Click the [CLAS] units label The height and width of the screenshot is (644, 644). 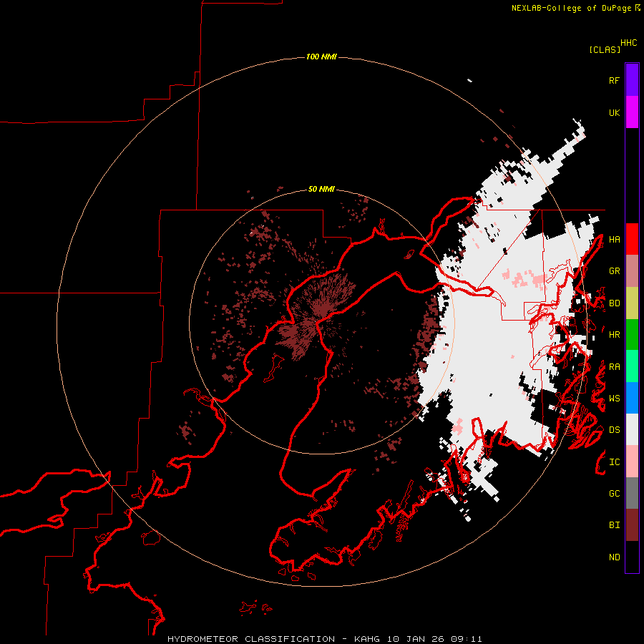tap(605, 49)
